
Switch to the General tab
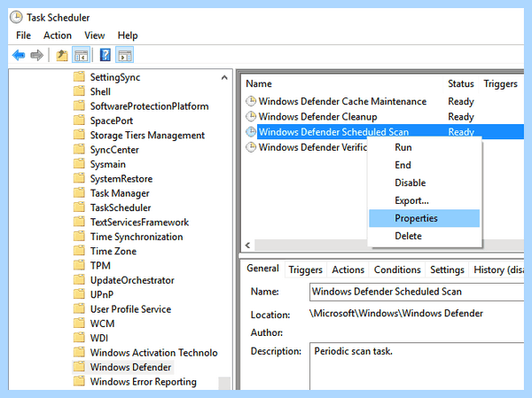tap(263, 269)
